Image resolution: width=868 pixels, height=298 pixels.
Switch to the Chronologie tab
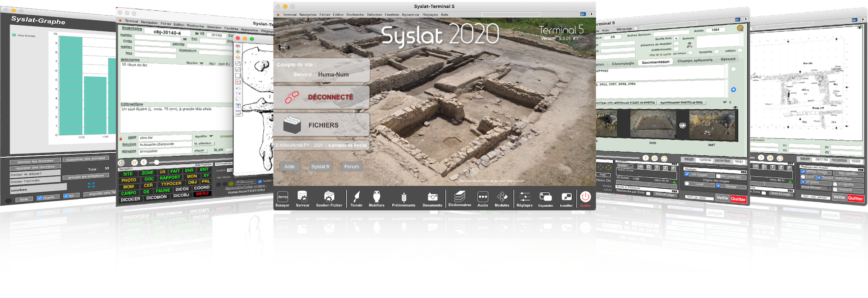point(623,64)
